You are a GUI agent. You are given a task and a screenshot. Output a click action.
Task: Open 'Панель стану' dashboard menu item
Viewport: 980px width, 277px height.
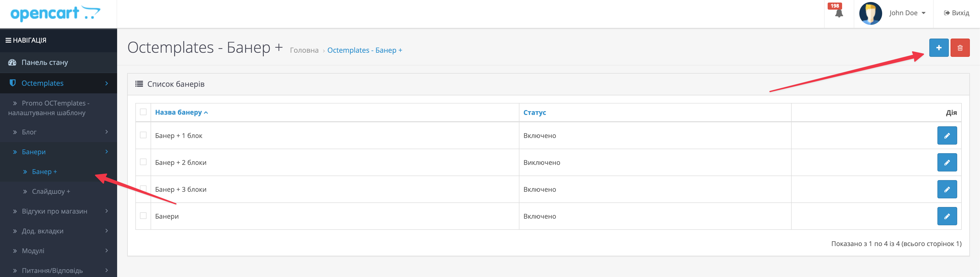pos(45,62)
